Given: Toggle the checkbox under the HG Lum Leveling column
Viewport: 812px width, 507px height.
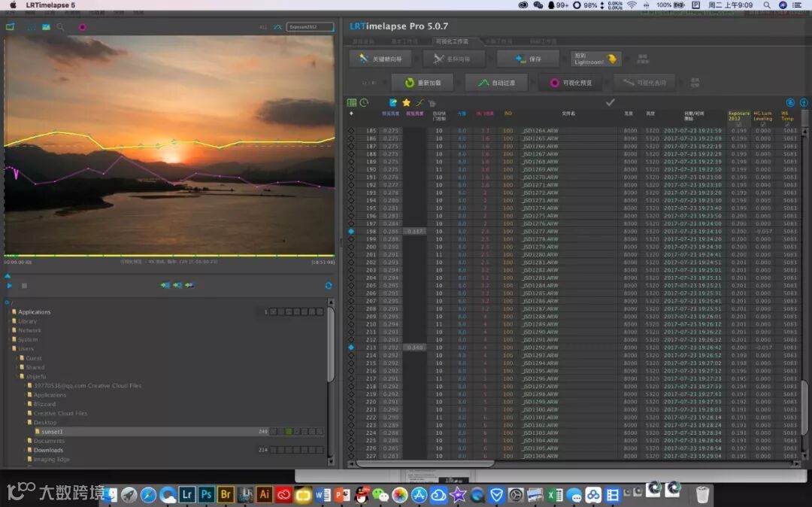Looking at the screenshot, I should (x=762, y=125).
